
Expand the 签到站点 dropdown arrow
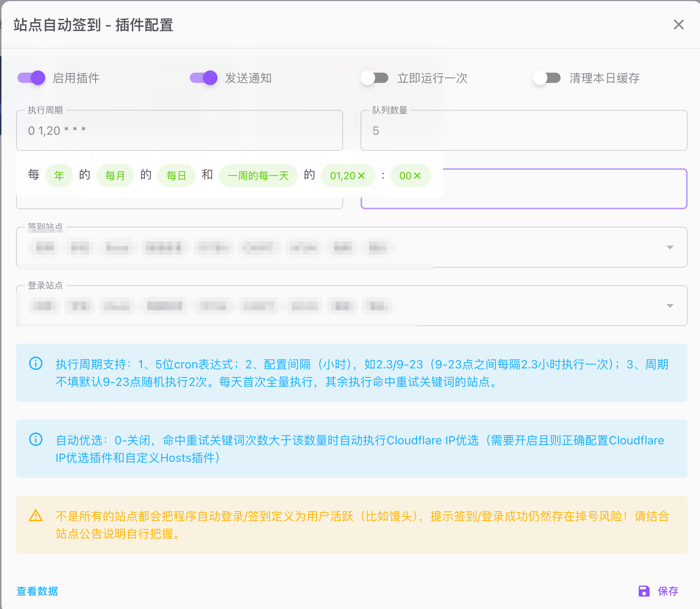click(x=670, y=248)
